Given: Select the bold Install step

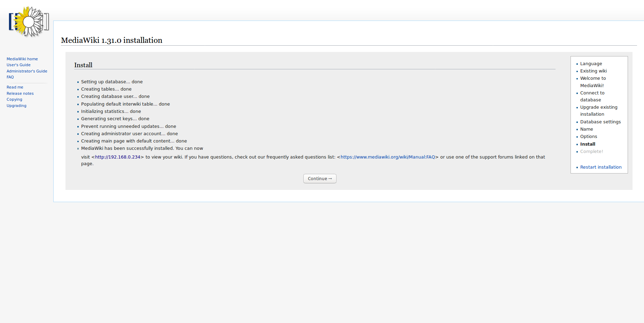Looking at the screenshot, I should pos(588,144).
